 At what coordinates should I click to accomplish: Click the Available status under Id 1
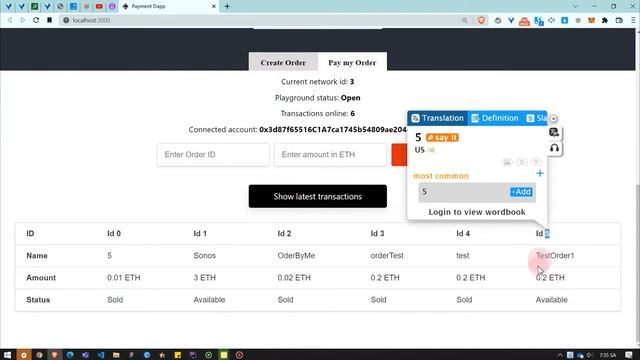pos(209,300)
